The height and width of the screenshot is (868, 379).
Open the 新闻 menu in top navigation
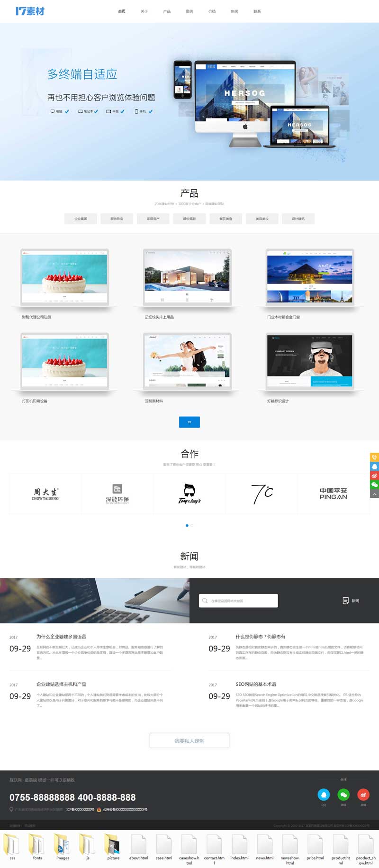[235, 11]
